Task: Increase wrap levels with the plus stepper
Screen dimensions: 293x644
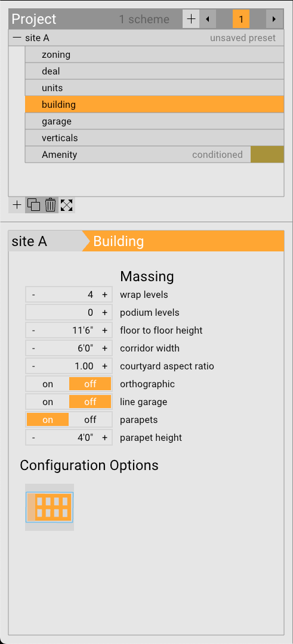Action: coord(104,294)
